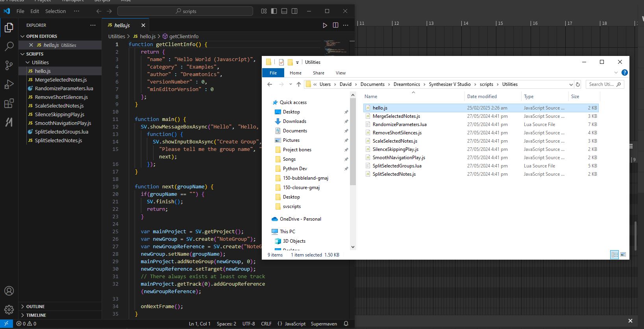This screenshot has height=329, width=644.
Task: Toggle the bottom Panel visibility
Action: point(284,11)
